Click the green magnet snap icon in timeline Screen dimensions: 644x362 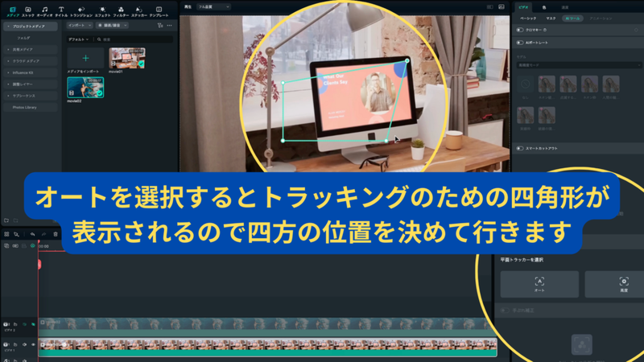tap(33, 246)
